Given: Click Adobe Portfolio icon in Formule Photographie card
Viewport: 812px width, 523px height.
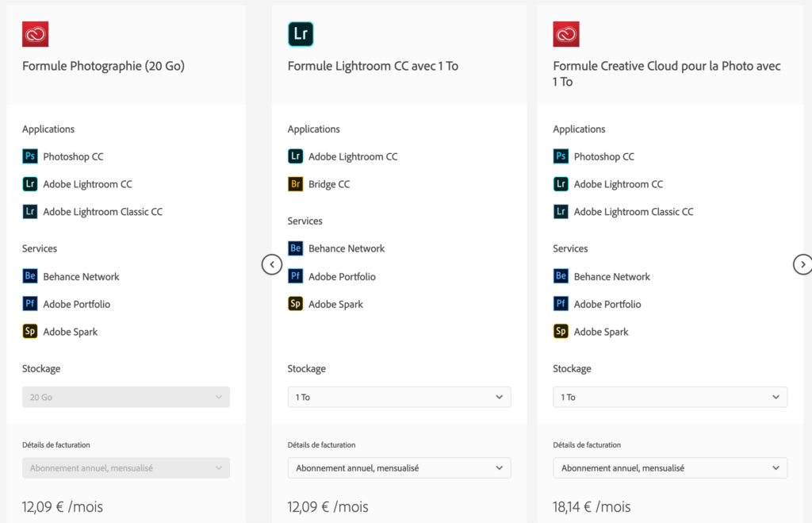Looking at the screenshot, I should click(30, 304).
